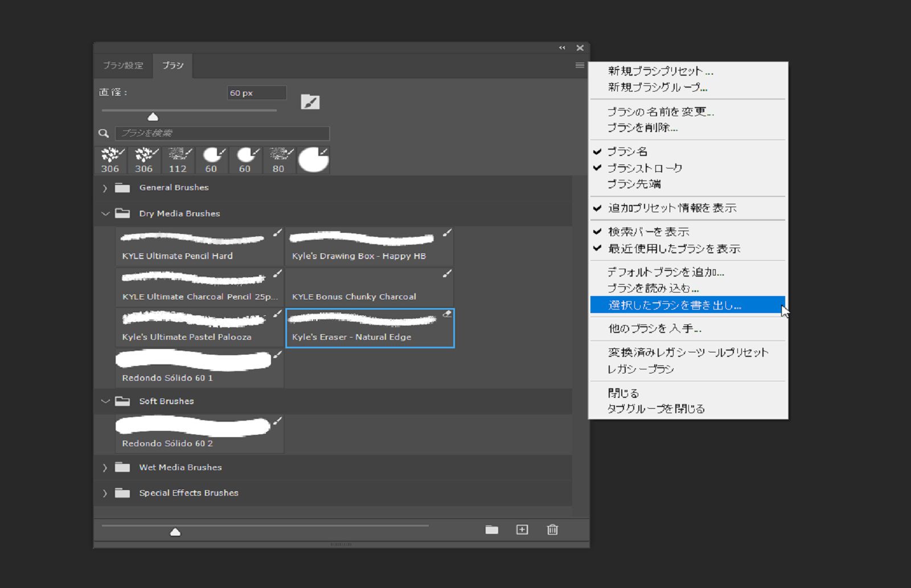Viewport: 911px width, 588px height.
Task: Click the create new brush plus icon
Action: [x=521, y=529]
